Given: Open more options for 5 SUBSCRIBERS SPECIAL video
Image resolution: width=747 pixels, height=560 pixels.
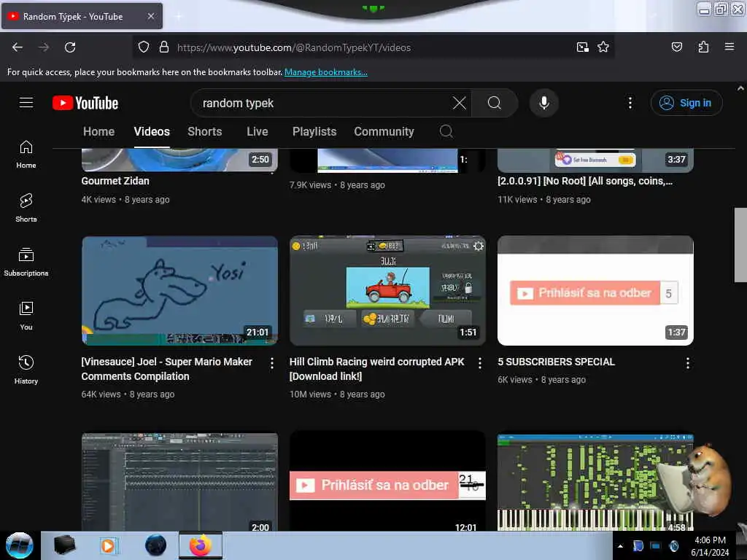Looking at the screenshot, I should coord(687,363).
